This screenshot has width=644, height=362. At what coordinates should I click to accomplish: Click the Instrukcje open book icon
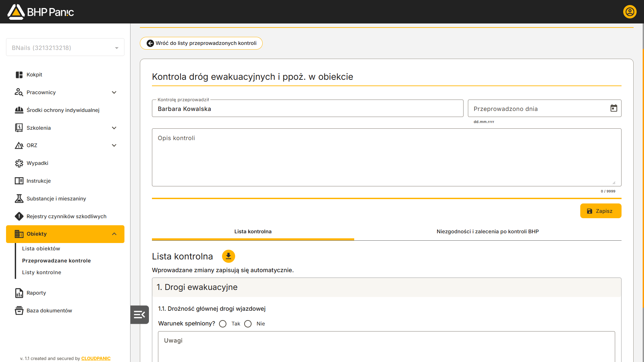point(19,181)
